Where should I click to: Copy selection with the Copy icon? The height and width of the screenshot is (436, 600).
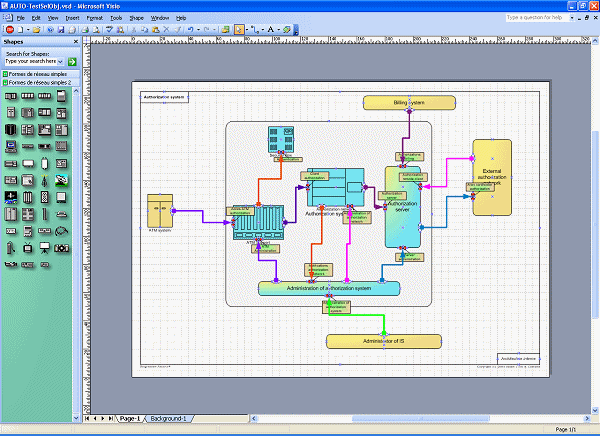144,29
